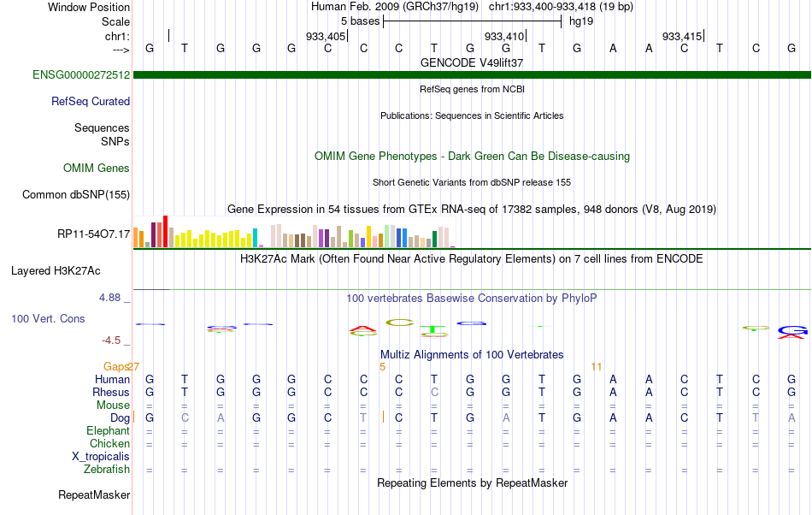Click the dbSNP release 155 track title
The width and height of the screenshot is (812, 515).
(x=472, y=182)
